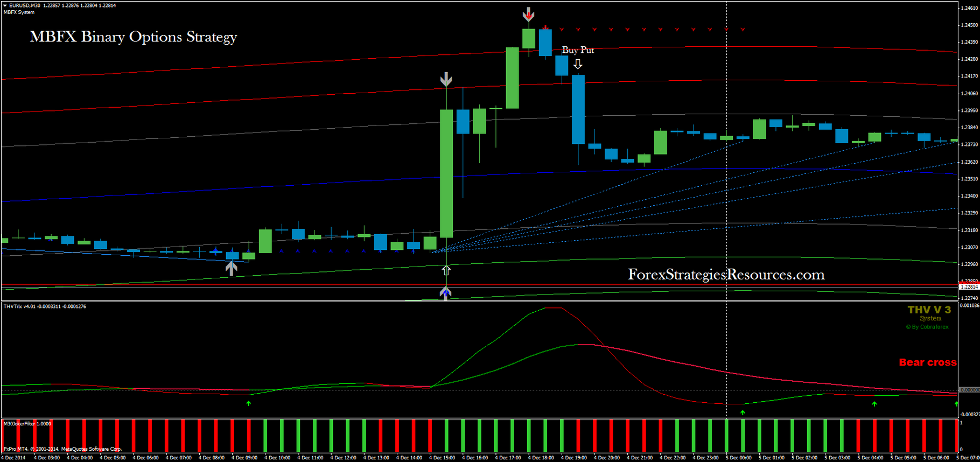Select the gray down arrow above the tall green candle
This screenshot has height=462, width=980.
point(446,80)
